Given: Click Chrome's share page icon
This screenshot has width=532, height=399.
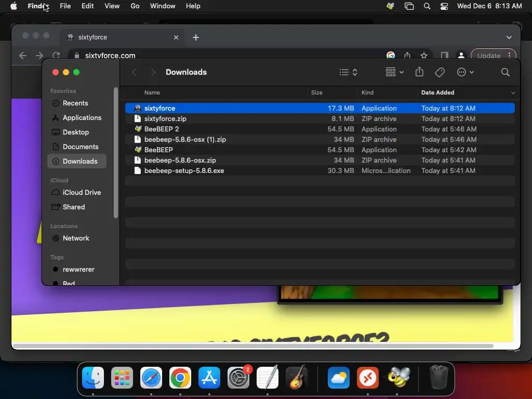Looking at the screenshot, I should click(407, 55).
